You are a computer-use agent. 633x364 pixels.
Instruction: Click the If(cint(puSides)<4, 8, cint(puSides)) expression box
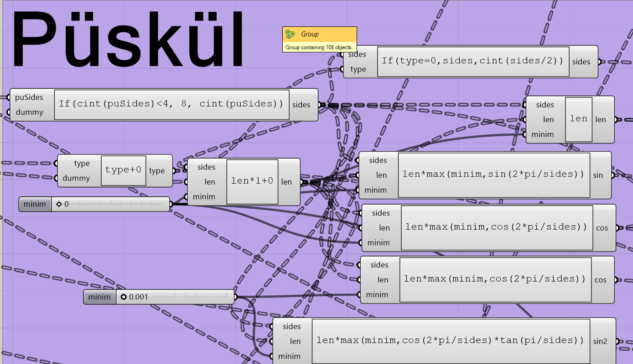171,104
